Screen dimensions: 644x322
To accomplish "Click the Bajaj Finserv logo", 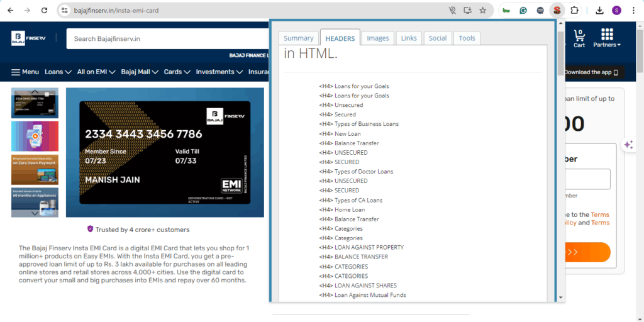I will pyautogui.click(x=28, y=38).
